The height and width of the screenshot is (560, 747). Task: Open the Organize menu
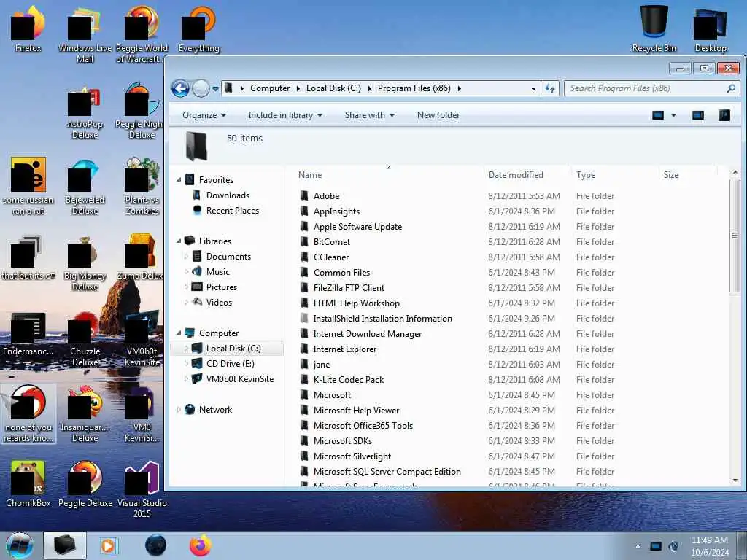pyautogui.click(x=204, y=115)
